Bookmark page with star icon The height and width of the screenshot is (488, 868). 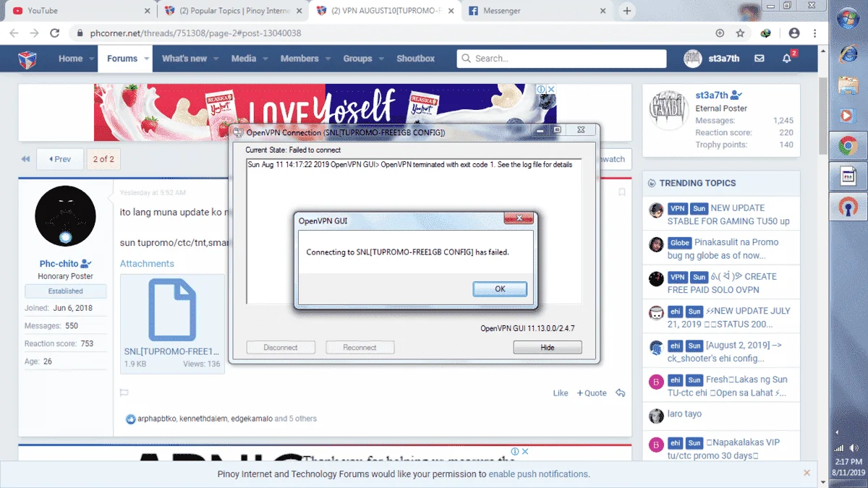pos(740,33)
